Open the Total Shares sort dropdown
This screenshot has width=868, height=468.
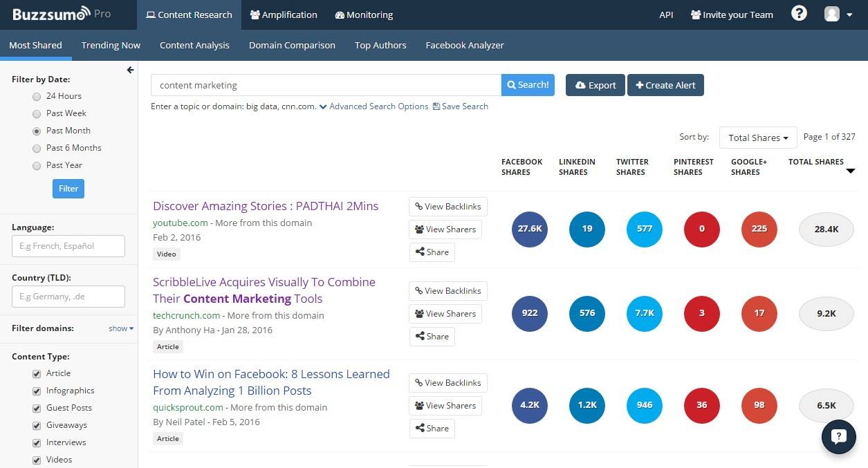click(758, 138)
